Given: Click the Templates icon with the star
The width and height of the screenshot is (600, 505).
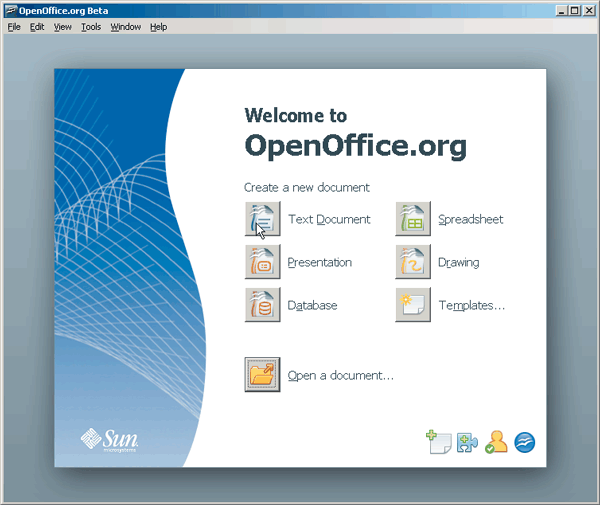Looking at the screenshot, I should click(413, 305).
